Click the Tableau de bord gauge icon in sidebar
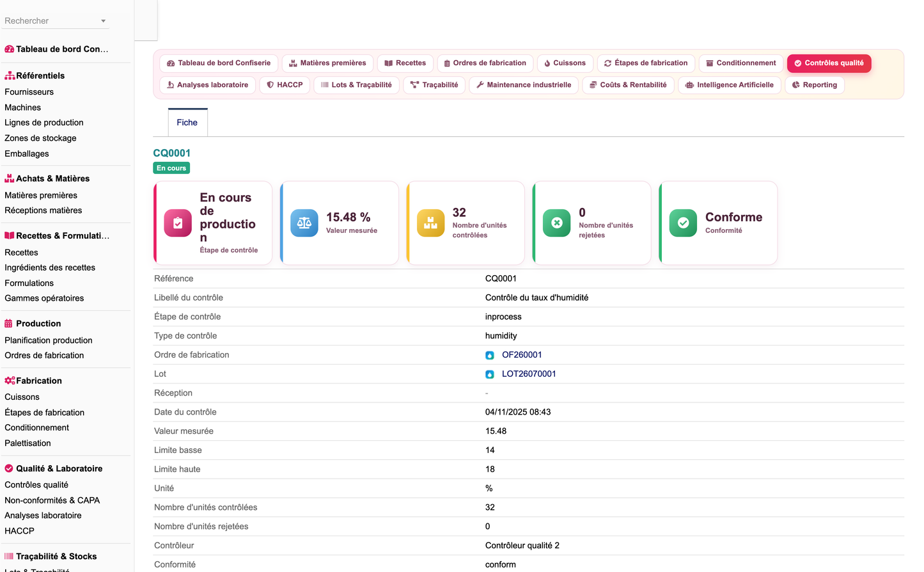This screenshot has width=924, height=572. pos(10,49)
